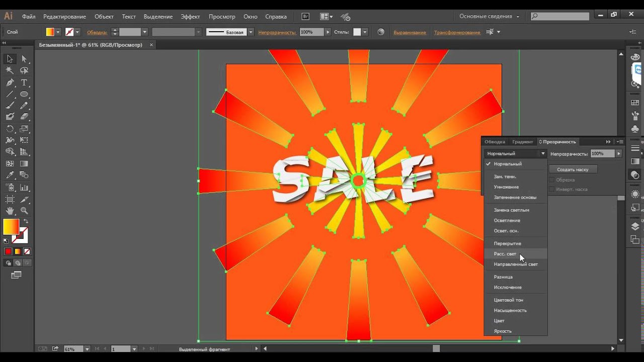Image resolution: width=644 pixels, height=362 pixels.
Task: Open the Стиль graphic style dropdown
Action: click(x=365, y=32)
